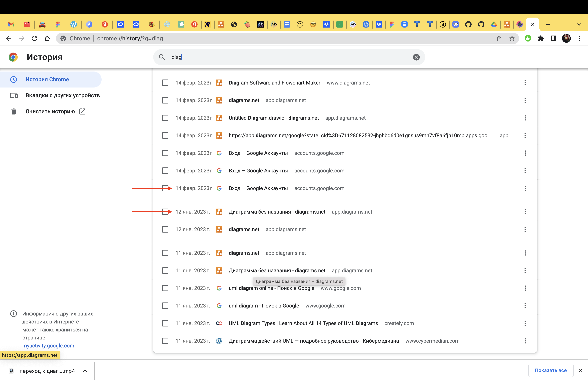Open the Gmail bookmark on the bookmarks bar

[x=11, y=24]
